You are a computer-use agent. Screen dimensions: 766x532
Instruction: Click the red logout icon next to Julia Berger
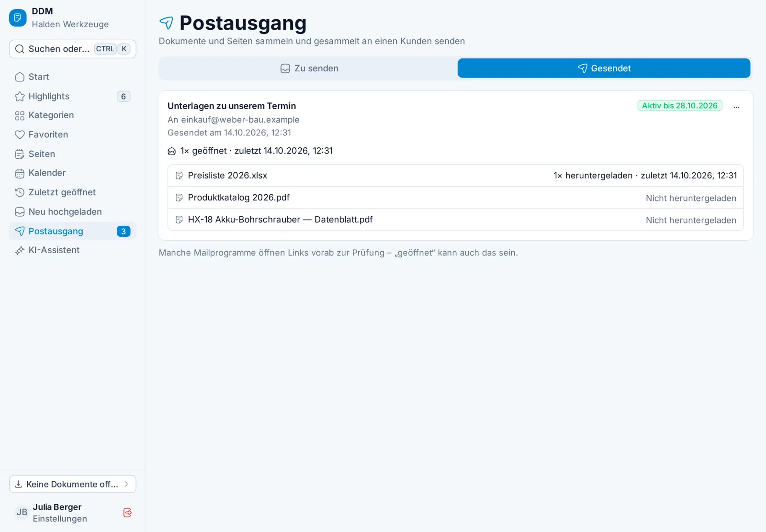point(127,512)
